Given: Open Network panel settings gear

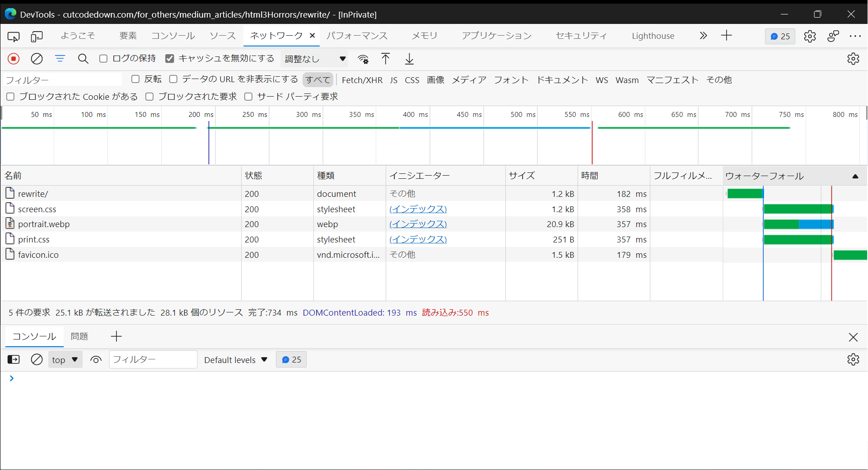Looking at the screenshot, I should click(x=853, y=59).
